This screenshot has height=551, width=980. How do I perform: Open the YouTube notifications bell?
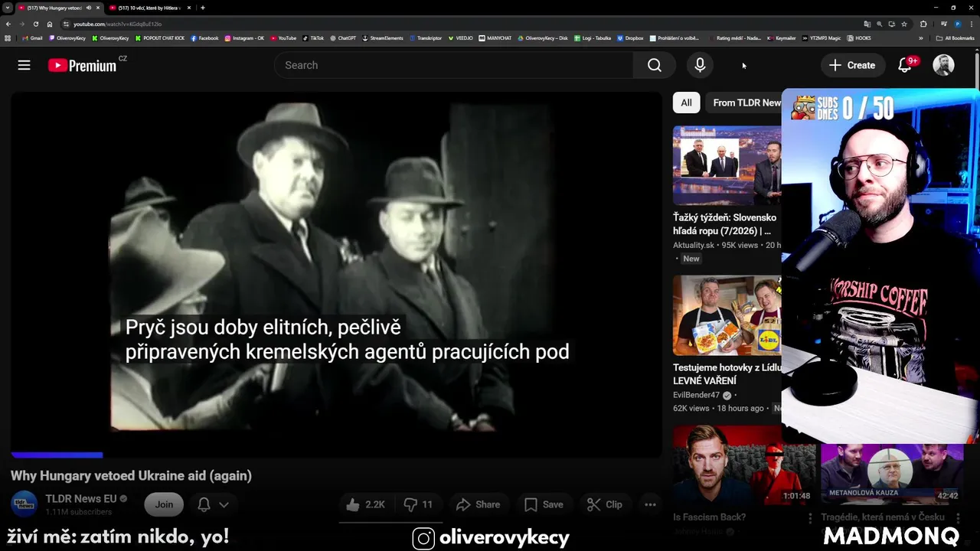906,65
